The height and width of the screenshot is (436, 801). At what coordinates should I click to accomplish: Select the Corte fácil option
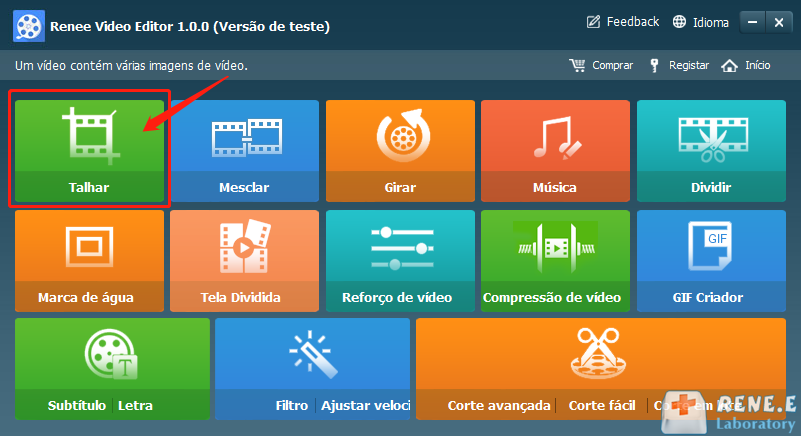(x=602, y=405)
